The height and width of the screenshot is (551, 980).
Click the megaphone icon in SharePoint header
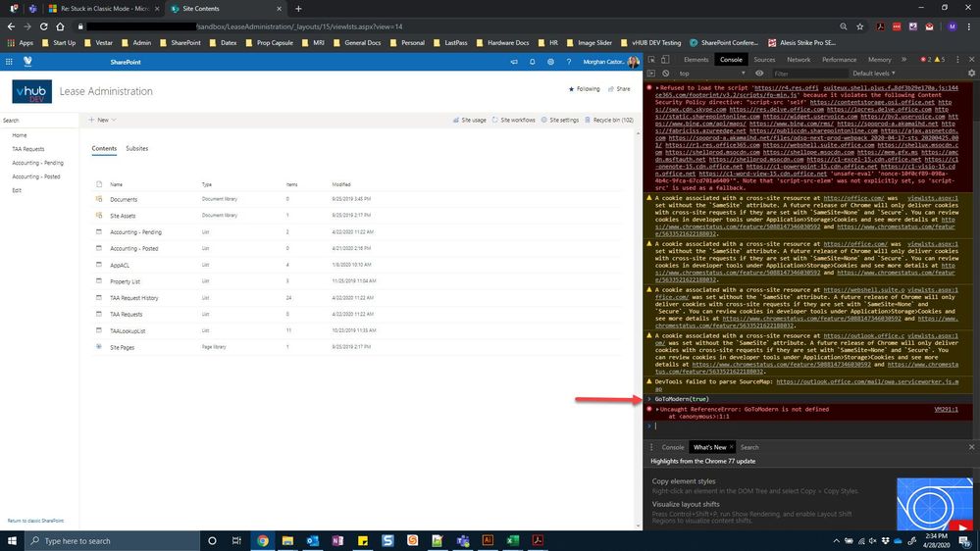click(514, 62)
